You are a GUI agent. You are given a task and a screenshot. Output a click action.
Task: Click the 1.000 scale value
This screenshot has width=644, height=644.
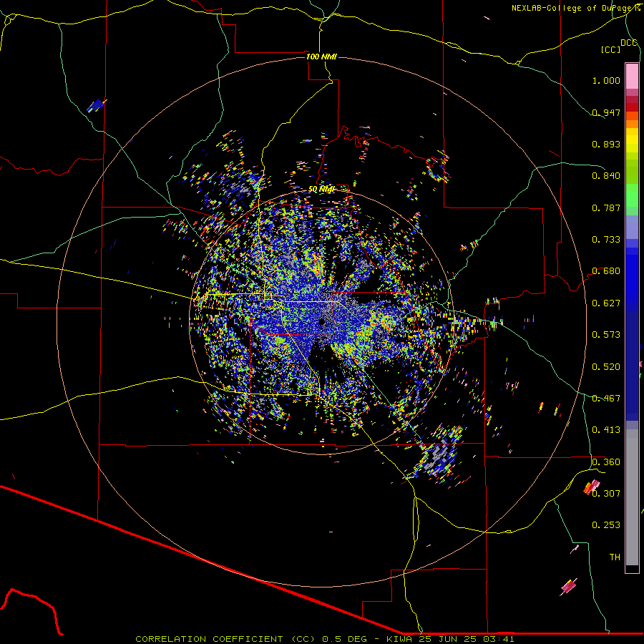pyautogui.click(x=606, y=80)
